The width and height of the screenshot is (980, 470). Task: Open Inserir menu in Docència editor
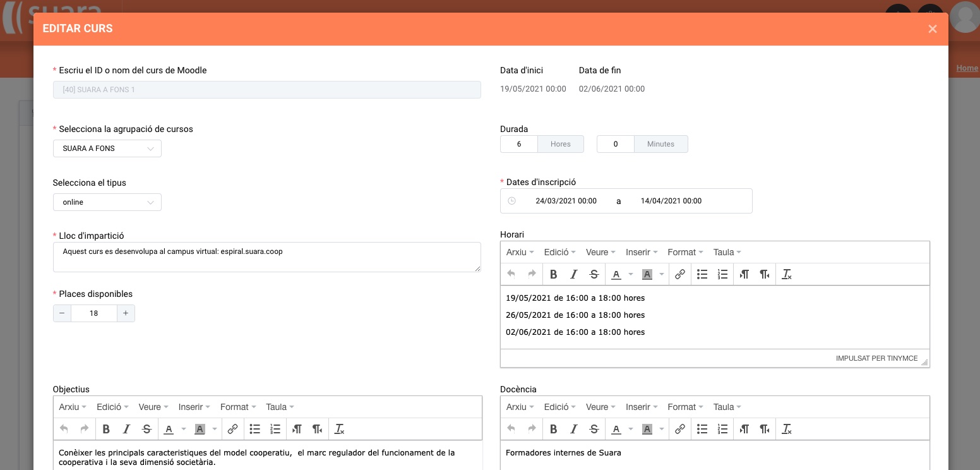[642, 407]
